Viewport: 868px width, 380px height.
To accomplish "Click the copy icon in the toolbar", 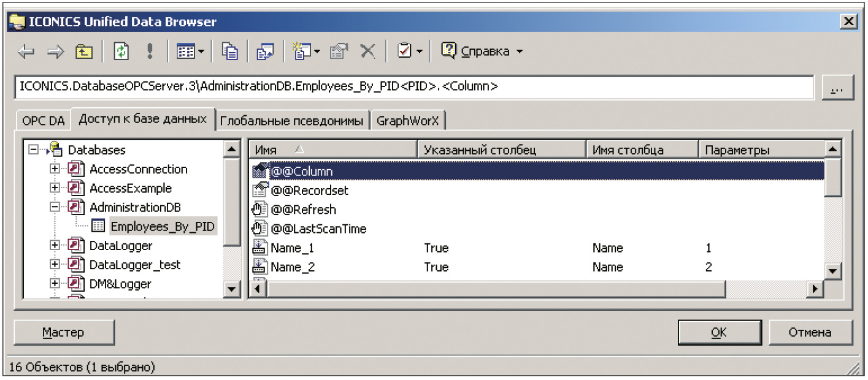I will click(230, 52).
